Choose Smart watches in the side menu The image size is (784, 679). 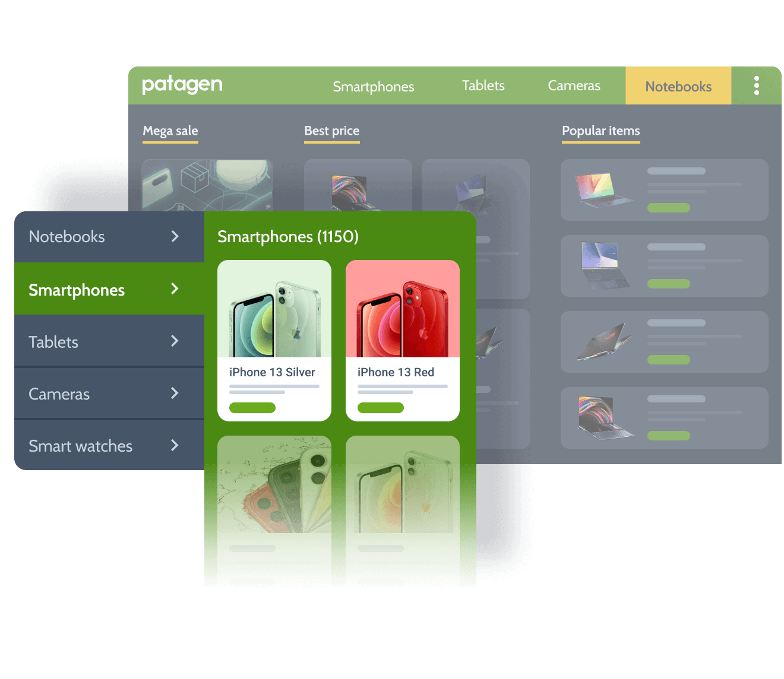click(x=109, y=445)
